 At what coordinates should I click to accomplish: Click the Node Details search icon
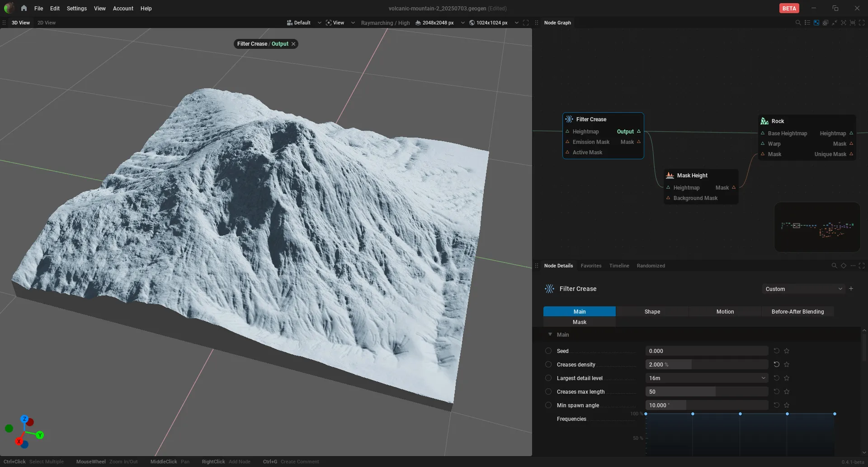tap(834, 266)
